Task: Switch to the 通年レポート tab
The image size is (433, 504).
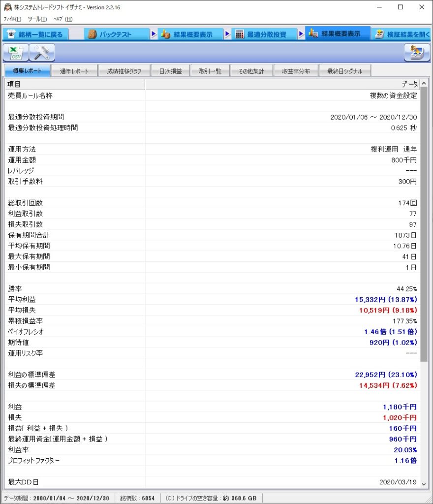Action: (x=74, y=71)
